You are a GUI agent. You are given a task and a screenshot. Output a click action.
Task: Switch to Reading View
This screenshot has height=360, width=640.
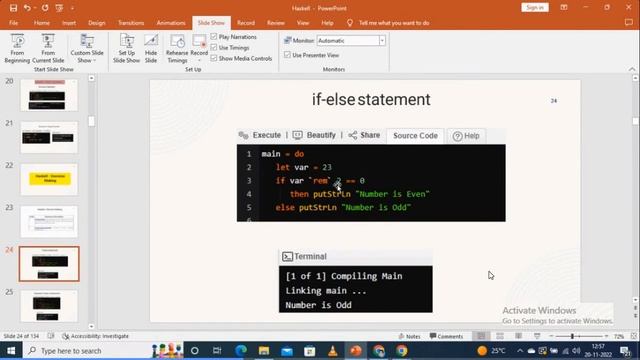point(518,336)
